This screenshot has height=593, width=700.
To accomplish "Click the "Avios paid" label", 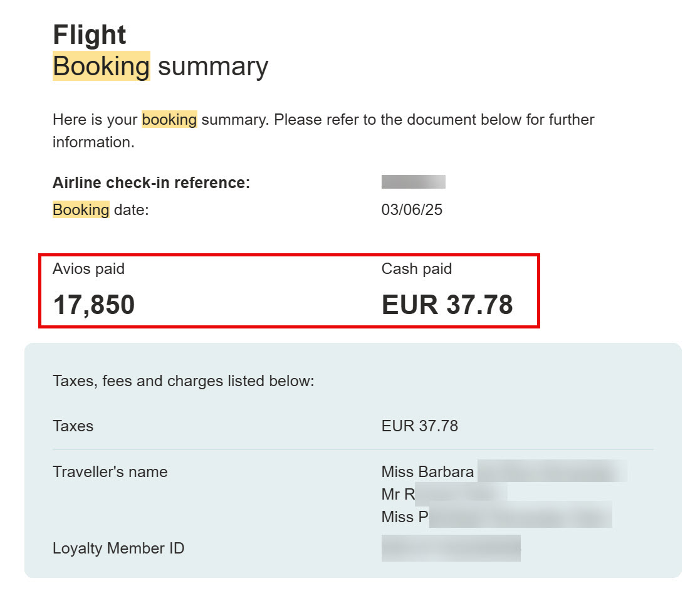I will (x=88, y=269).
